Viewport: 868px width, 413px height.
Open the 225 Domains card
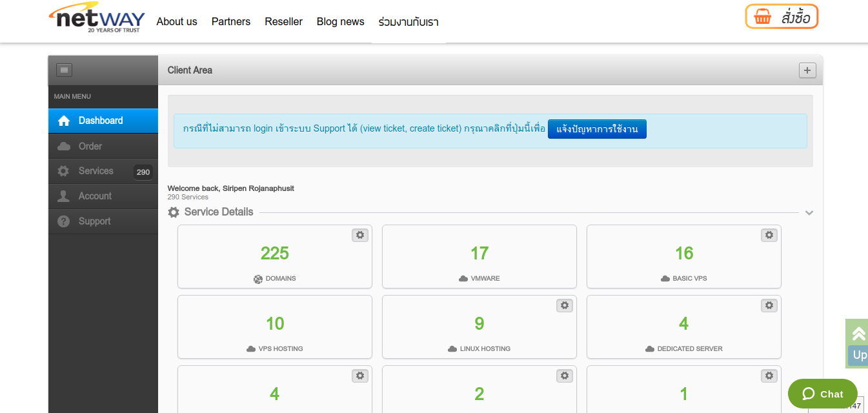point(274,256)
